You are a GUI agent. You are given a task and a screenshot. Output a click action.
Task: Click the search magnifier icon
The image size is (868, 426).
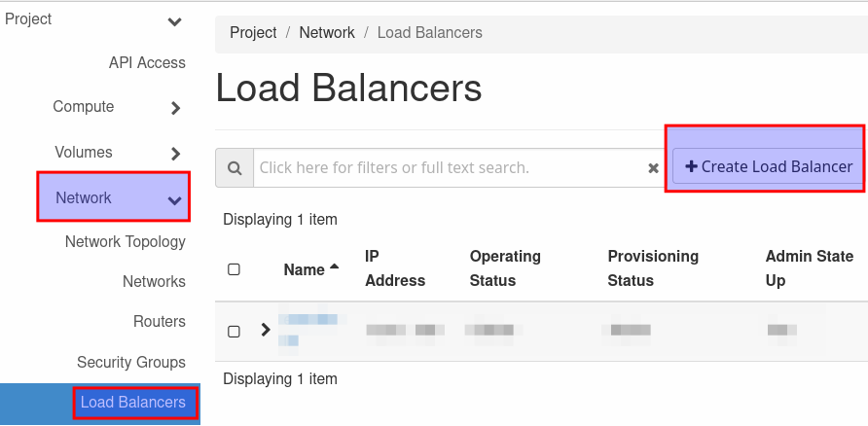(x=235, y=167)
